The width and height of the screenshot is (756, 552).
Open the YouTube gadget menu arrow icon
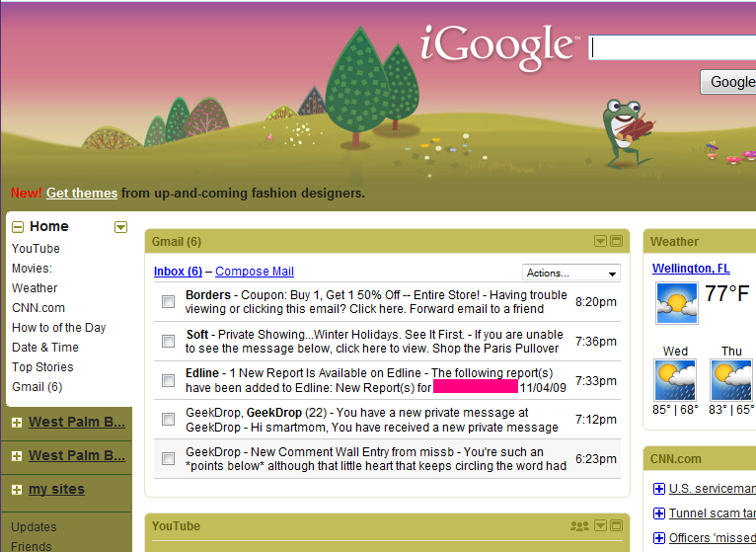[x=600, y=526]
